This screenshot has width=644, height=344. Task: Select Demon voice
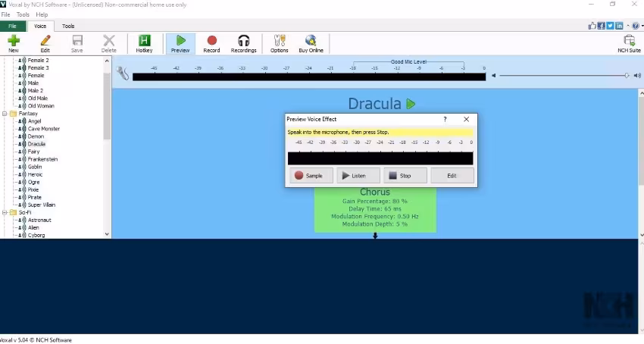pos(36,136)
